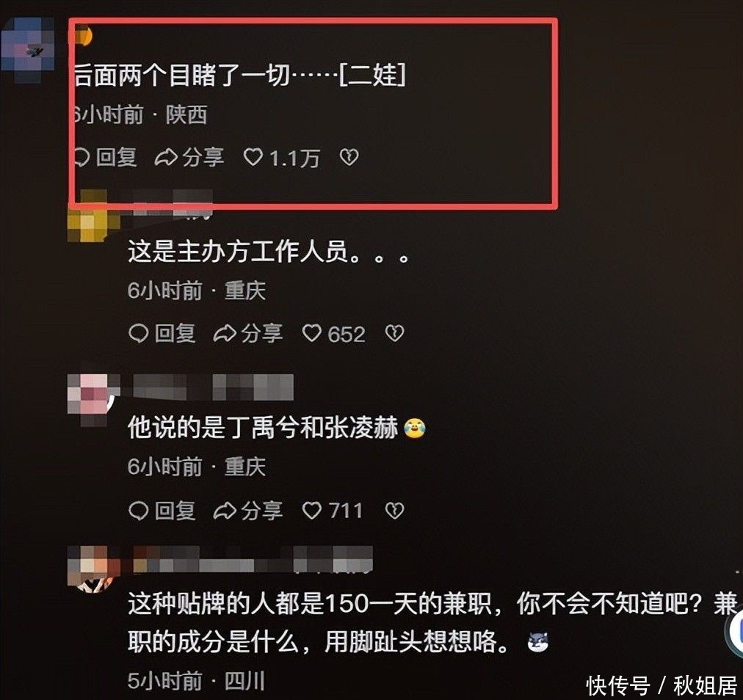Tap broken heart on 丁禹兮和张凌赫 comment
Image resolution: width=743 pixels, height=700 pixels.
point(395,511)
